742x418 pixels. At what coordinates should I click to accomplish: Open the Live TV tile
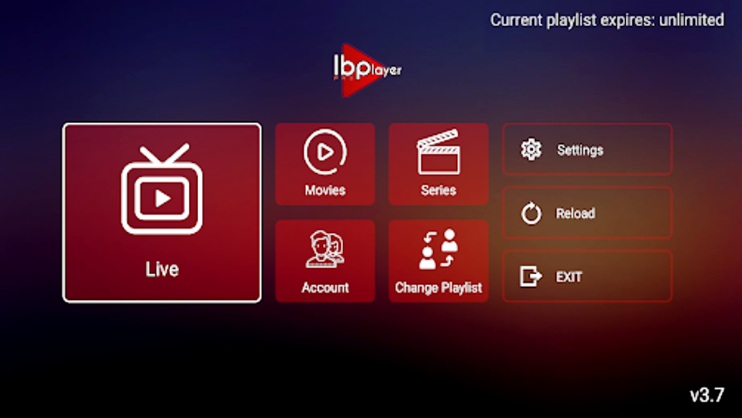click(162, 213)
